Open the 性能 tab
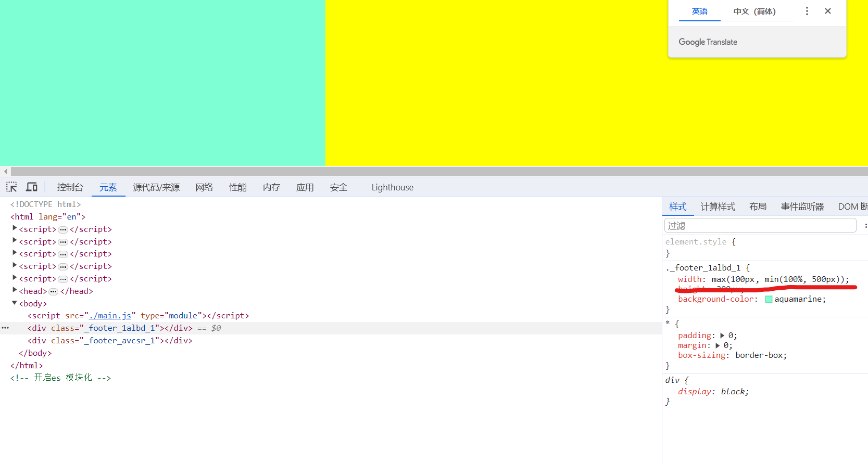The height and width of the screenshot is (464, 868). (x=238, y=187)
